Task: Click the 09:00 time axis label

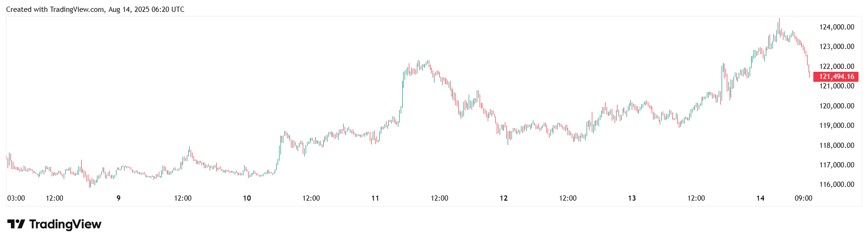Action: (803, 198)
